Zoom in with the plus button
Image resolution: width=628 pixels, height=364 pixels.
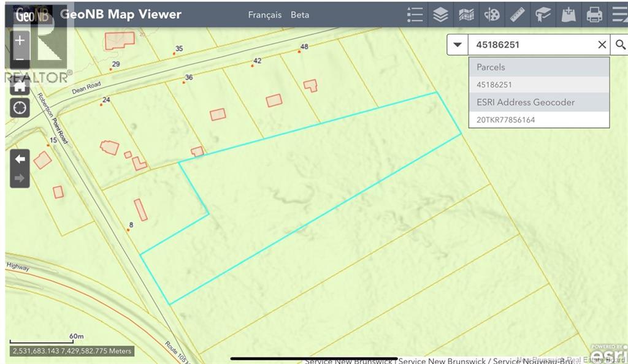tap(20, 40)
